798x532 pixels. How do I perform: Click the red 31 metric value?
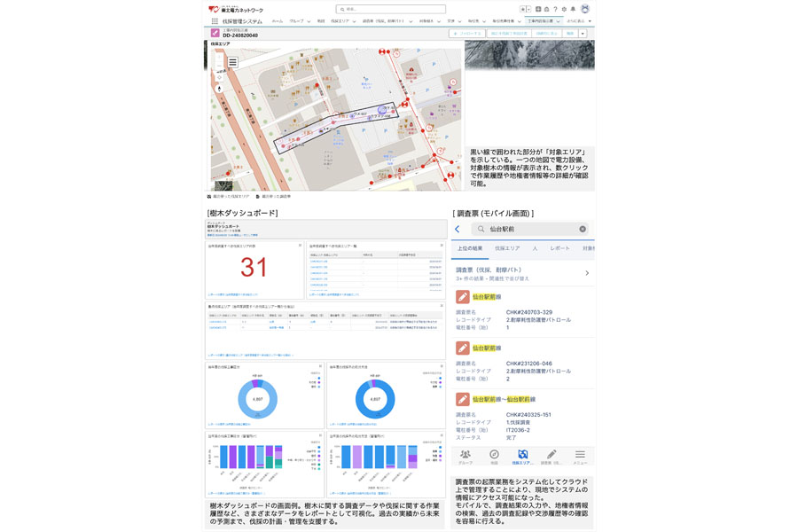click(x=254, y=268)
